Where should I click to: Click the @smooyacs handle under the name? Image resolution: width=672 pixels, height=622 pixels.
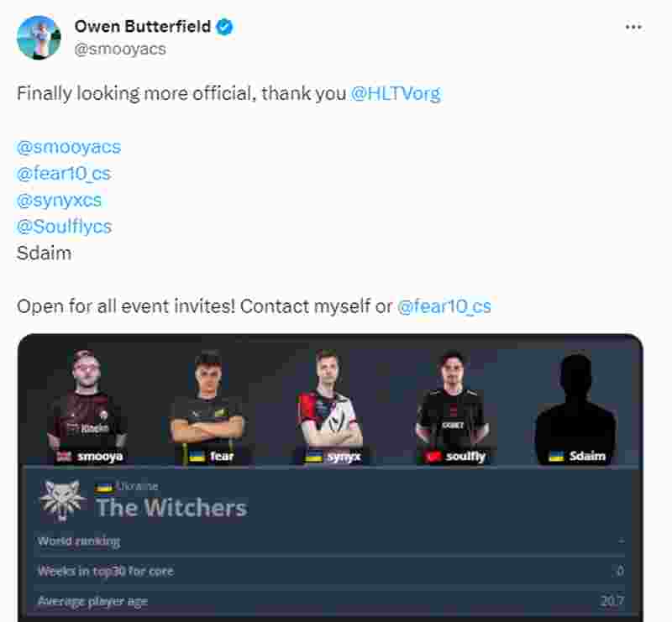(120, 49)
